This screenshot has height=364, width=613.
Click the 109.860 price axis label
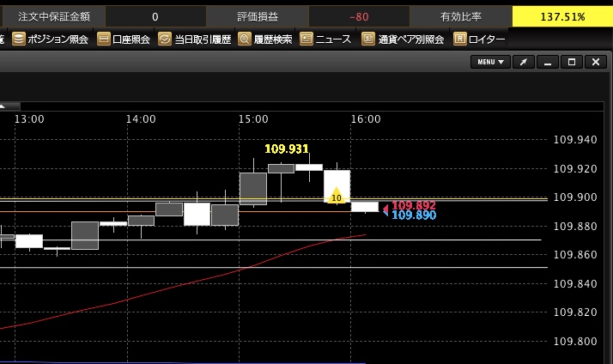[x=575, y=254]
